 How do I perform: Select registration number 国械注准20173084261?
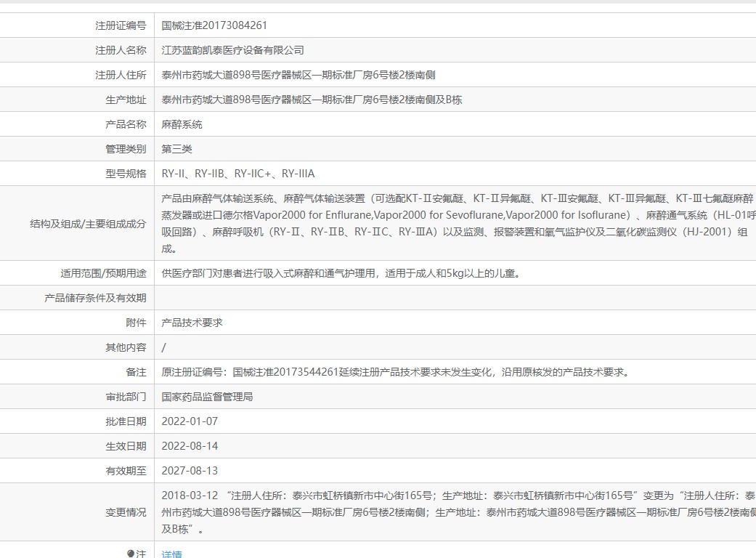pyautogui.click(x=214, y=25)
